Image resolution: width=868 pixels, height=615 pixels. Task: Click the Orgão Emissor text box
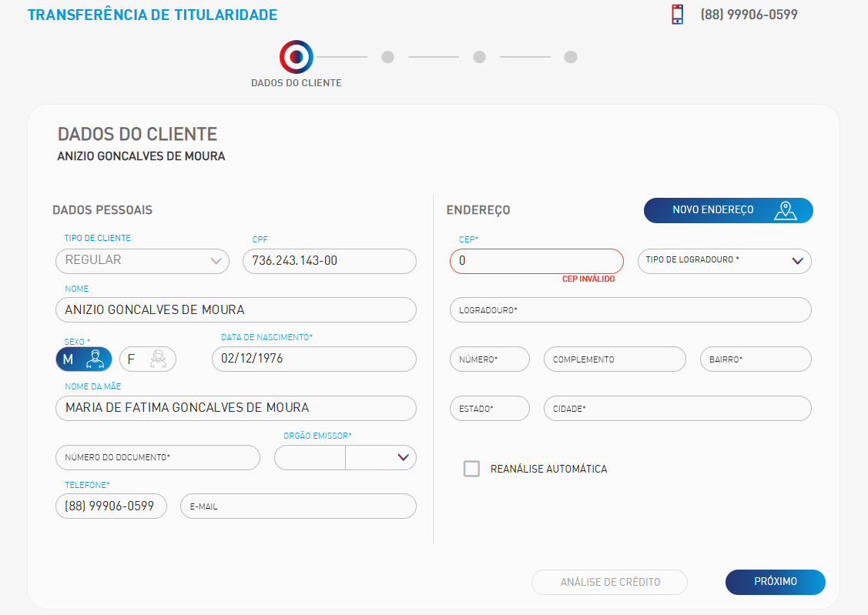tap(310, 457)
